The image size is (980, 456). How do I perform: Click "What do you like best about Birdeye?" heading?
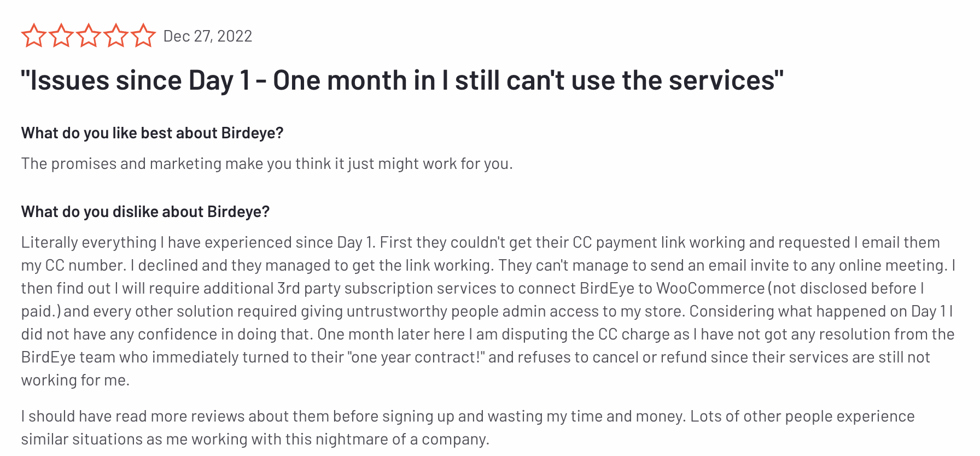pos(152,133)
